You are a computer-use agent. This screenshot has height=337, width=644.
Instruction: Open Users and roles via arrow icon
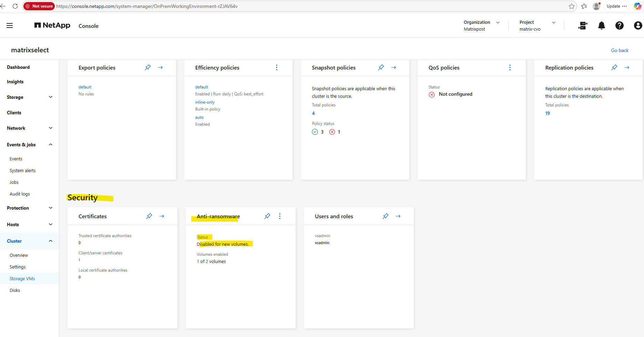[x=398, y=216]
